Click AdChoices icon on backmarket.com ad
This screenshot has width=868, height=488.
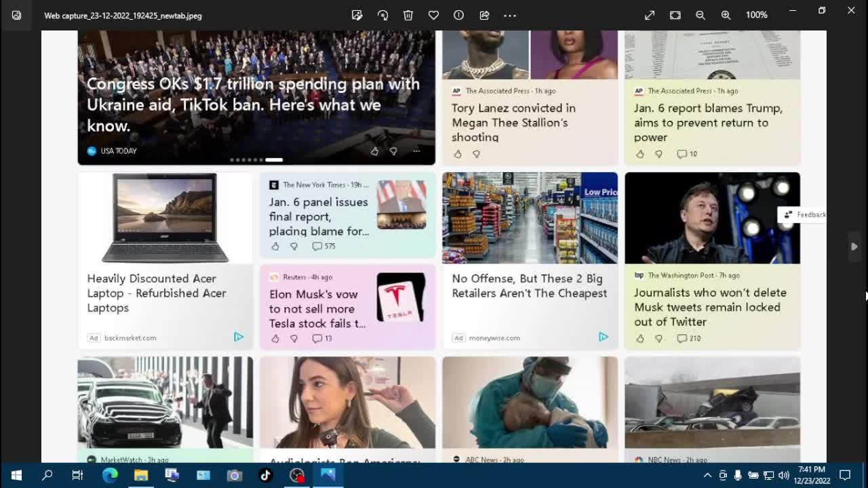click(239, 337)
